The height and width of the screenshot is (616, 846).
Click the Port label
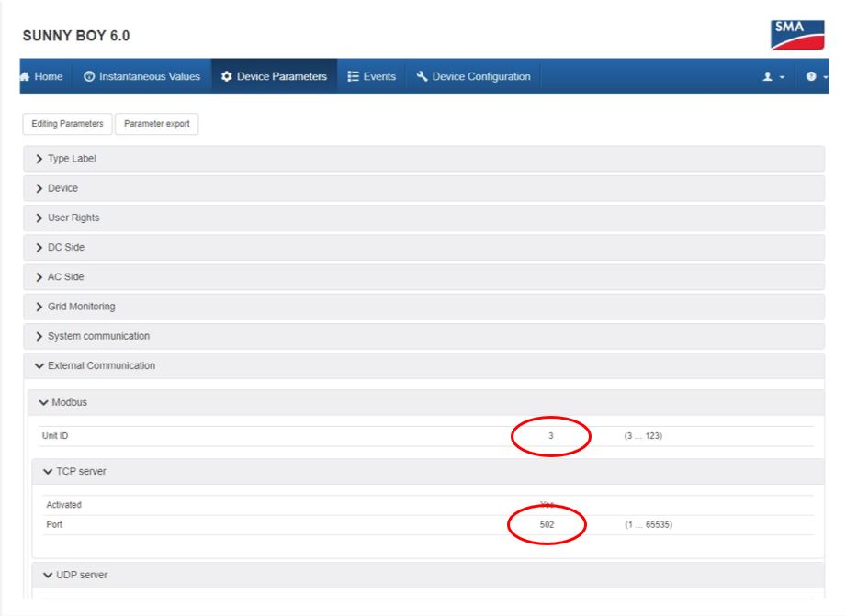click(x=54, y=524)
